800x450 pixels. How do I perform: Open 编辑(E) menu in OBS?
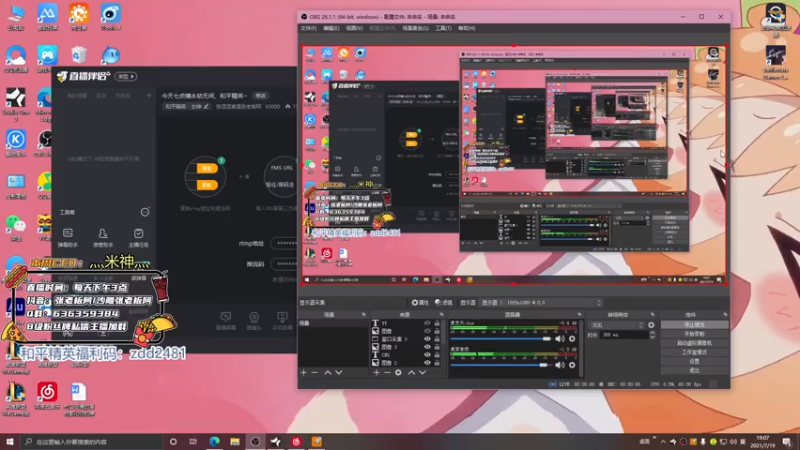pyautogui.click(x=331, y=28)
